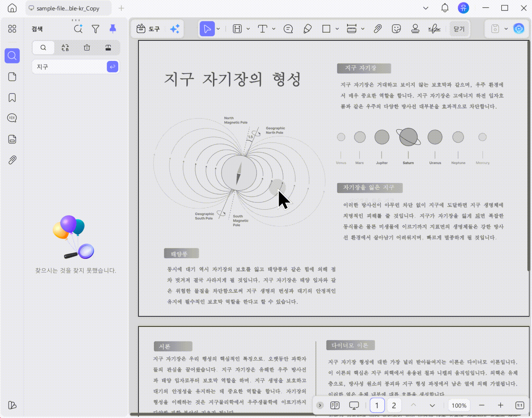Open the search panel in sidebar
532x418 pixels.
pyautogui.click(x=12, y=56)
